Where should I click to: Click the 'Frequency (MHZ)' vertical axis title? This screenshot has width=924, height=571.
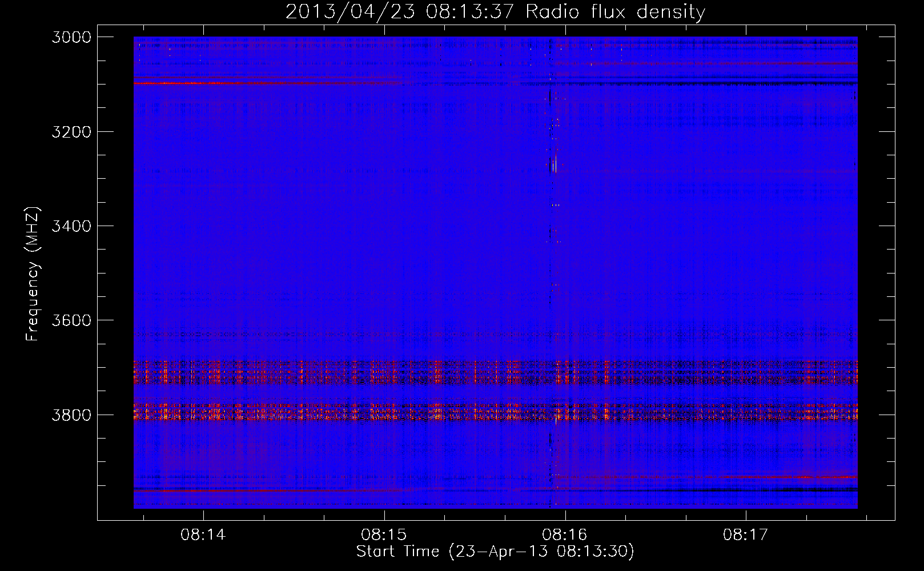click(x=33, y=274)
